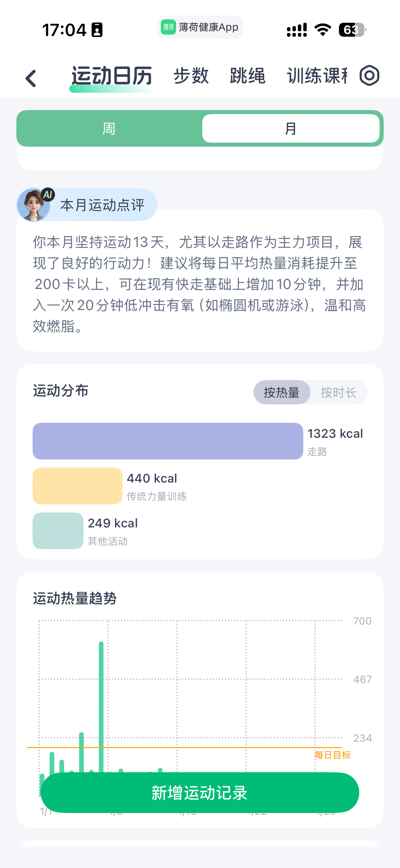The height and width of the screenshot is (868, 400).
Task: Tap the Wi-Fi status icon
Action: point(323,30)
